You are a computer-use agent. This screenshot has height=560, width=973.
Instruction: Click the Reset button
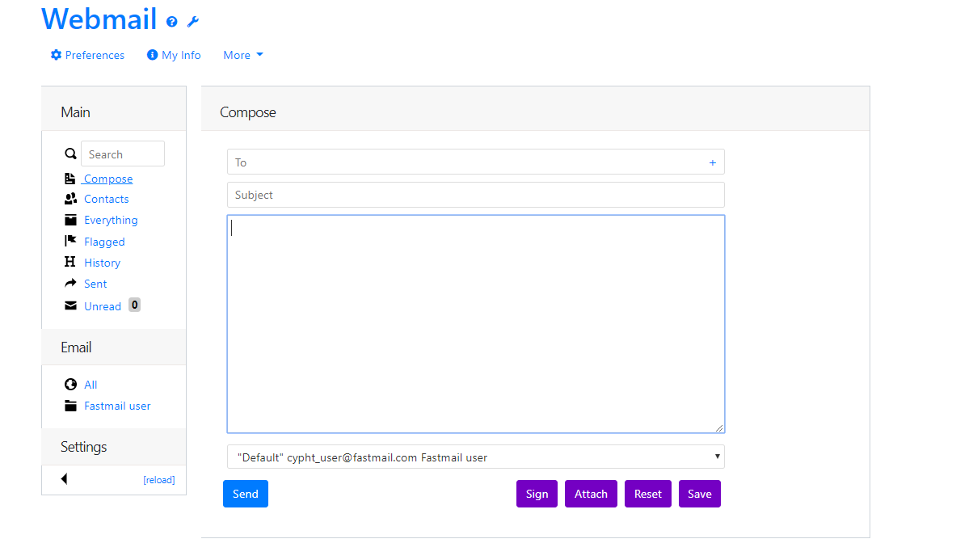click(648, 494)
